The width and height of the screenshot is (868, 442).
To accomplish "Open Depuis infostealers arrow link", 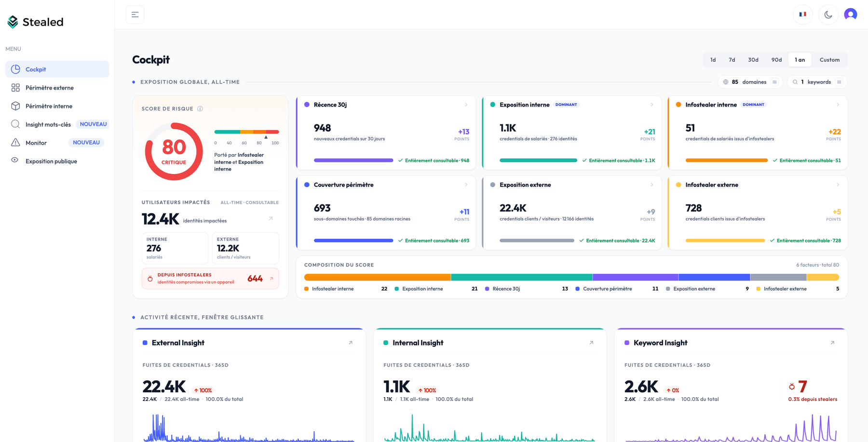I will (271, 278).
